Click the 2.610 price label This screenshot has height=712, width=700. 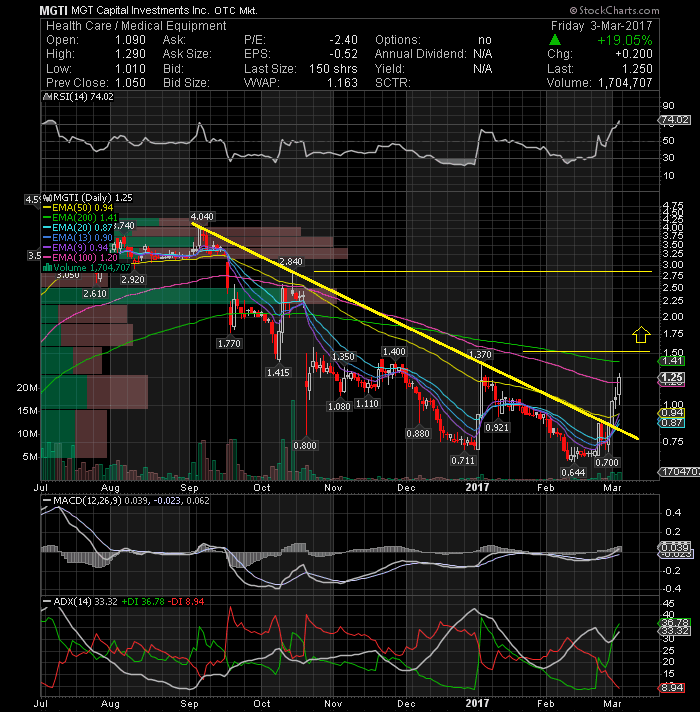[95, 294]
